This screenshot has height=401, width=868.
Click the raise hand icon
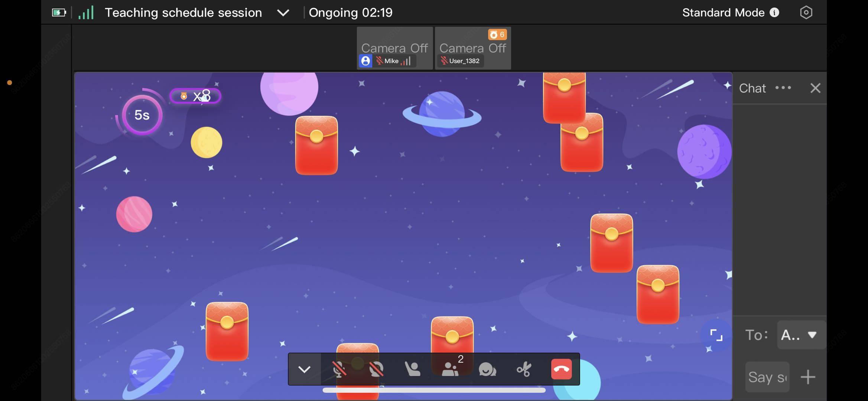click(x=412, y=369)
